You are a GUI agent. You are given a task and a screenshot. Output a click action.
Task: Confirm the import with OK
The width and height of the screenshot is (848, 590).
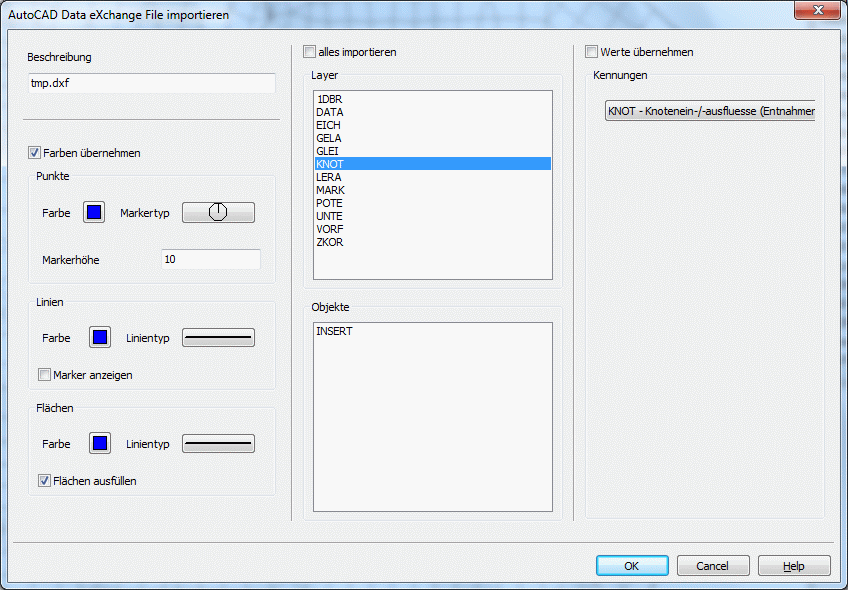[x=632, y=566]
